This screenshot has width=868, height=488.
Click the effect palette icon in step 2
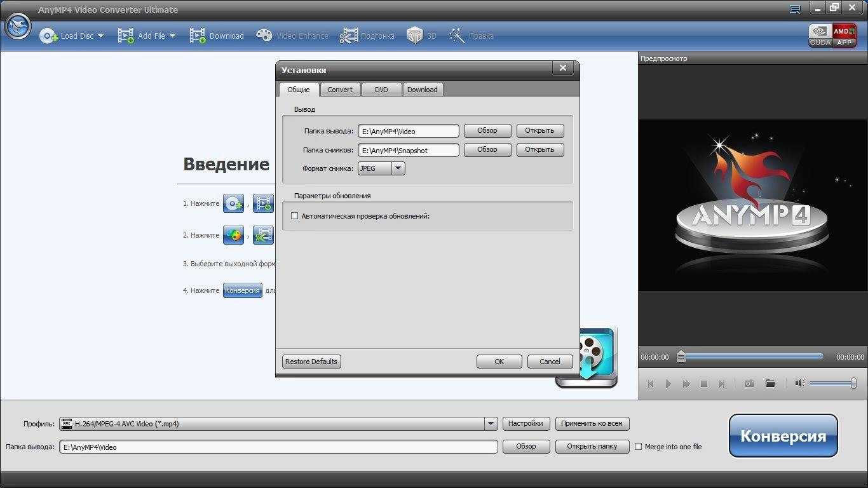pyautogui.click(x=233, y=235)
